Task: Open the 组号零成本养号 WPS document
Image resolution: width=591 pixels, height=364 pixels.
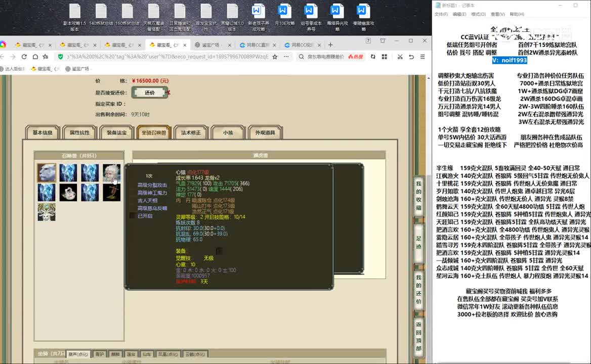Action: (311, 17)
